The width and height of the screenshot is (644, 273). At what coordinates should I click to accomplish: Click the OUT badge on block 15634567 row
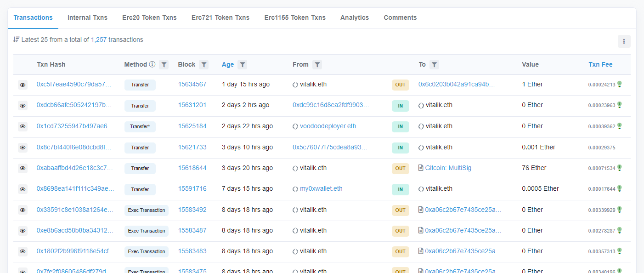point(400,85)
